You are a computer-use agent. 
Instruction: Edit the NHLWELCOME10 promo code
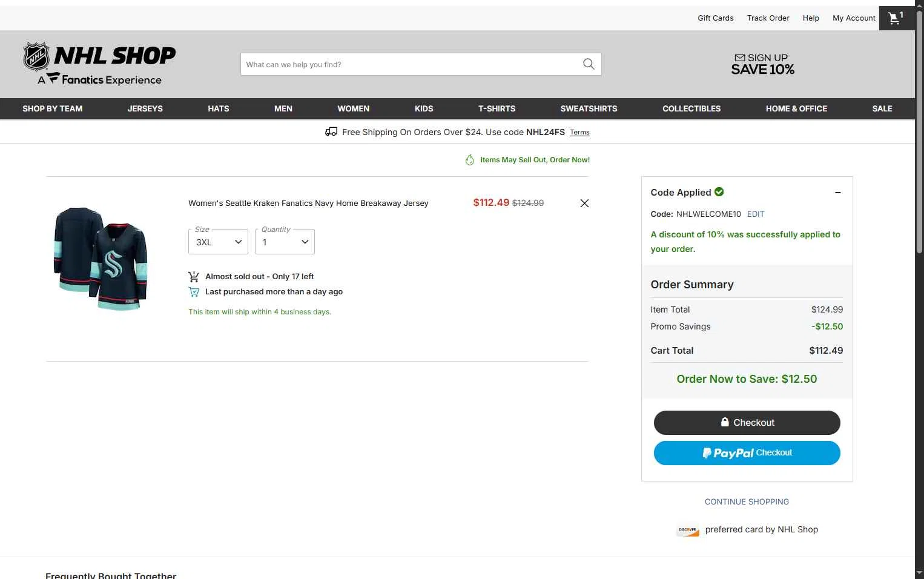(x=756, y=214)
